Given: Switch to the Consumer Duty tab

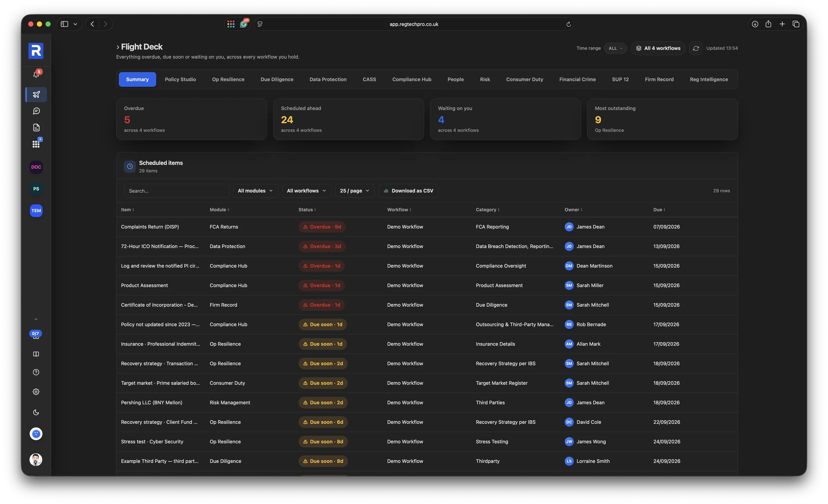Looking at the screenshot, I should 524,79.
